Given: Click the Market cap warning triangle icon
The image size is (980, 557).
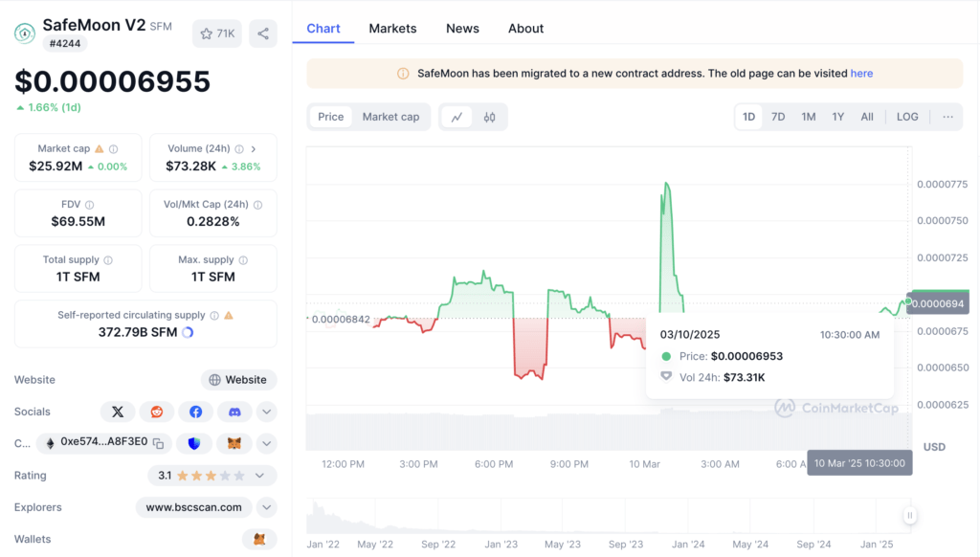Looking at the screenshot, I should [x=100, y=148].
